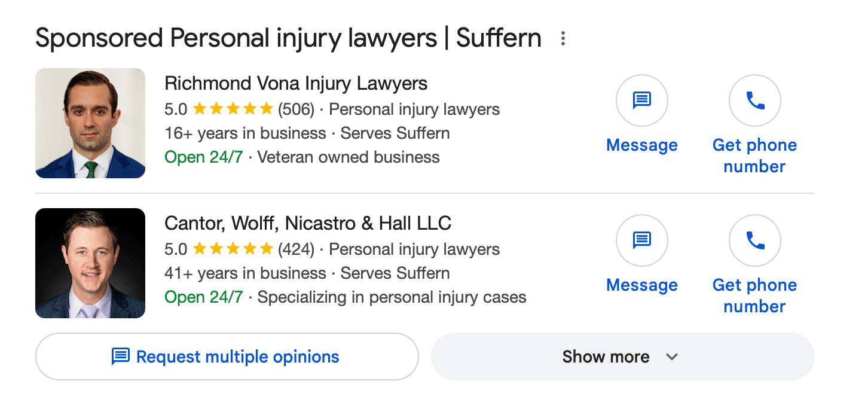Click the speech bubble icon on Request multiple opinions

[x=121, y=357]
